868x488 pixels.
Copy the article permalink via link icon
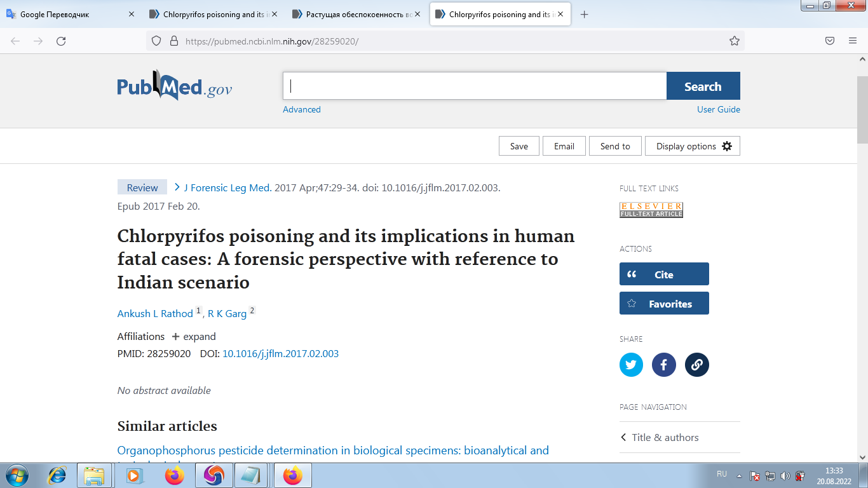coord(696,365)
